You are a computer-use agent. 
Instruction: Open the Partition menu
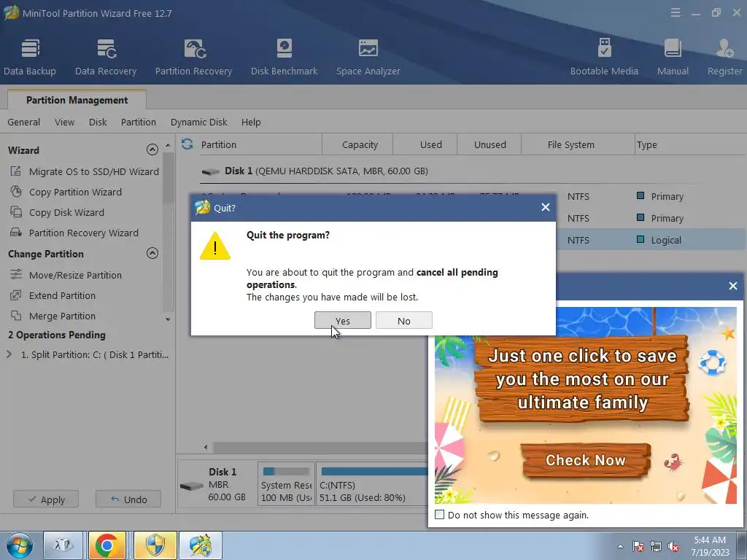coord(138,122)
